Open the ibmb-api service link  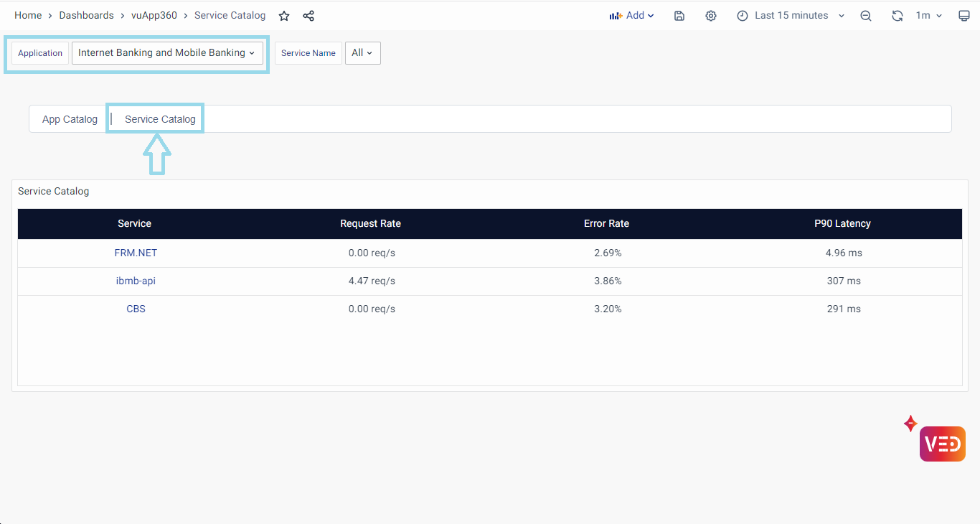(136, 281)
